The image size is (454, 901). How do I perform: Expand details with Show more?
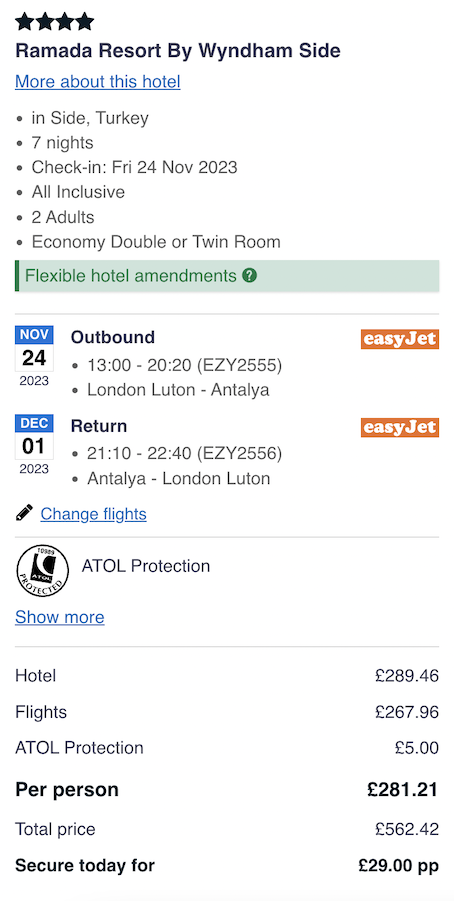(x=60, y=617)
